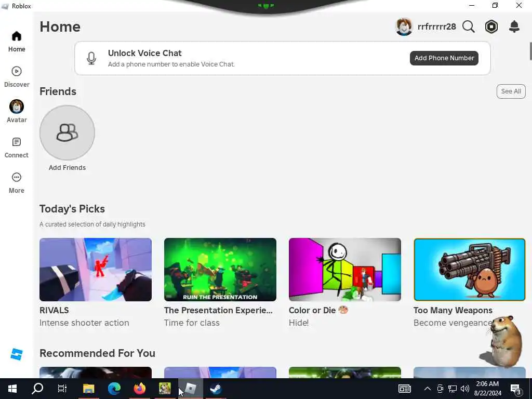Image resolution: width=532 pixels, height=399 pixels.
Task: Open File Explorer from the taskbar
Action: click(x=88, y=389)
